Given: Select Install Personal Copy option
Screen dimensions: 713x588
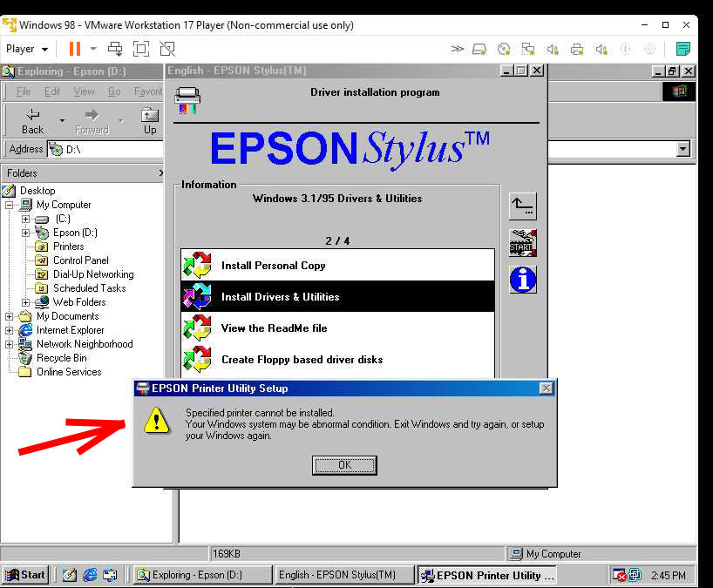Looking at the screenshot, I should point(337,266).
